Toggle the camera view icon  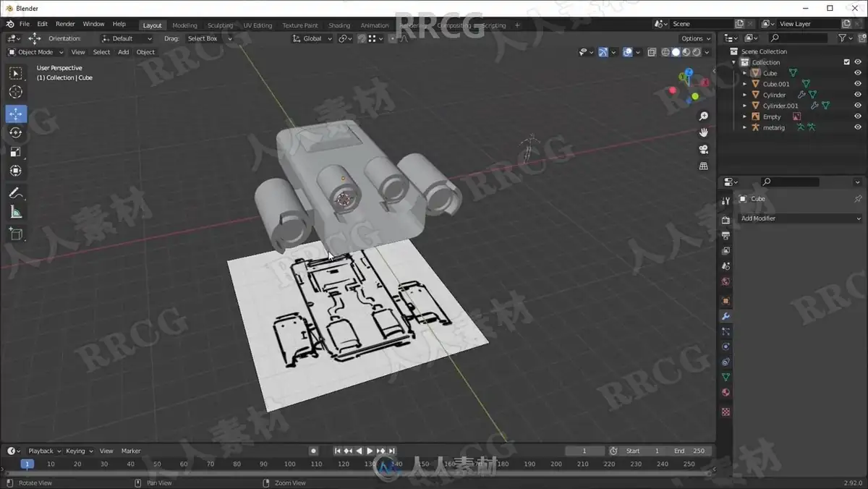(703, 149)
